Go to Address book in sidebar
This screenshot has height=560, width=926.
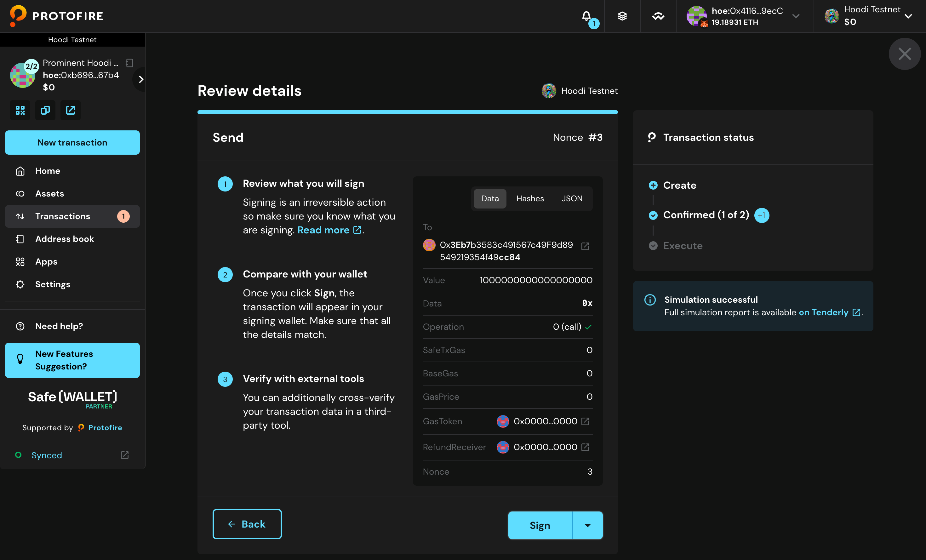pyautogui.click(x=64, y=239)
